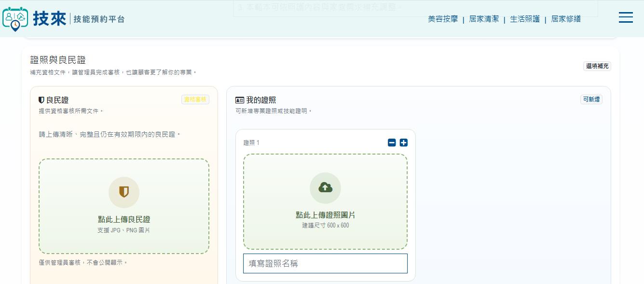The width and height of the screenshot is (644, 284).
Task: Click the 建議尺寸 600 x 600 hint
Action: pyautogui.click(x=325, y=226)
